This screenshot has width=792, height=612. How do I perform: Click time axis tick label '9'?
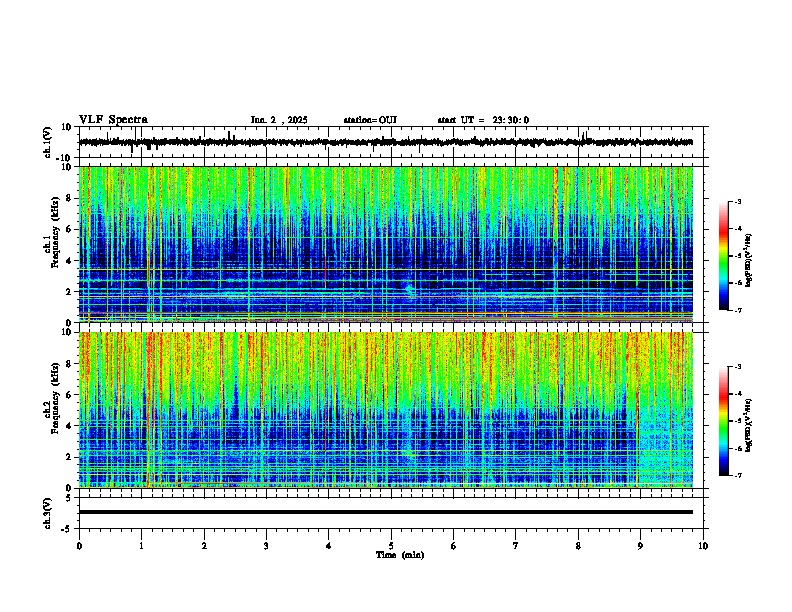coord(640,546)
